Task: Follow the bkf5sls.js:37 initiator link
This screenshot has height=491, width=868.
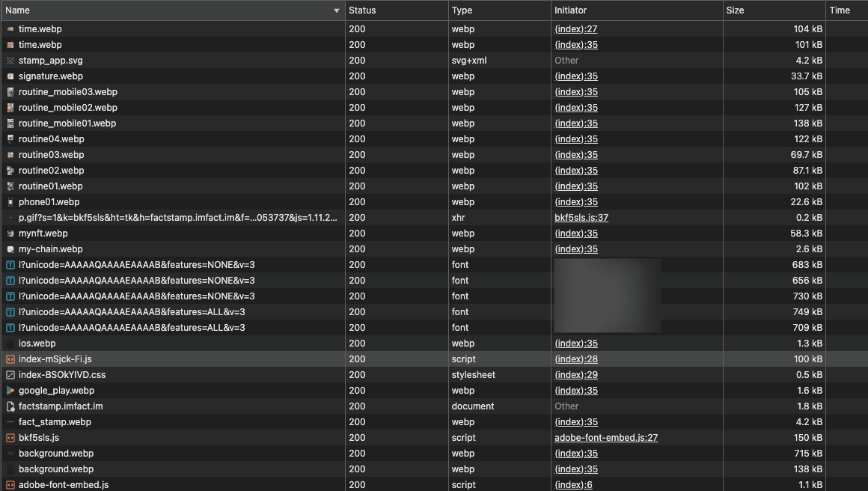Action: click(x=580, y=217)
